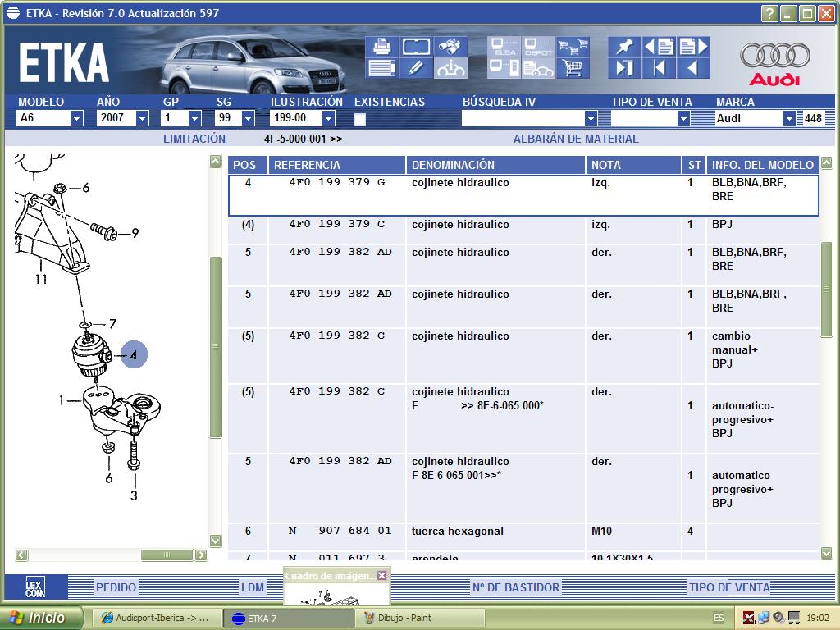Click the illustration vertical scrollbar thumb
Screen dimensions: 840x630
click(216, 347)
